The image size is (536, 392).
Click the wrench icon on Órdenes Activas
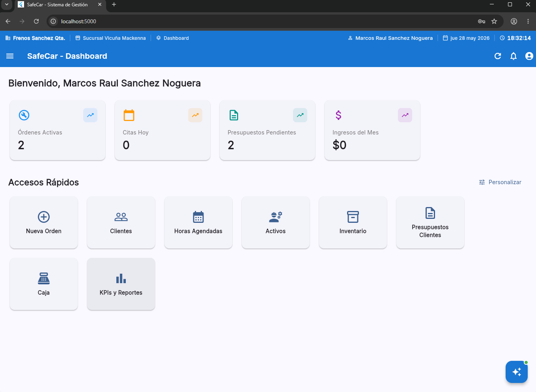click(x=24, y=115)
